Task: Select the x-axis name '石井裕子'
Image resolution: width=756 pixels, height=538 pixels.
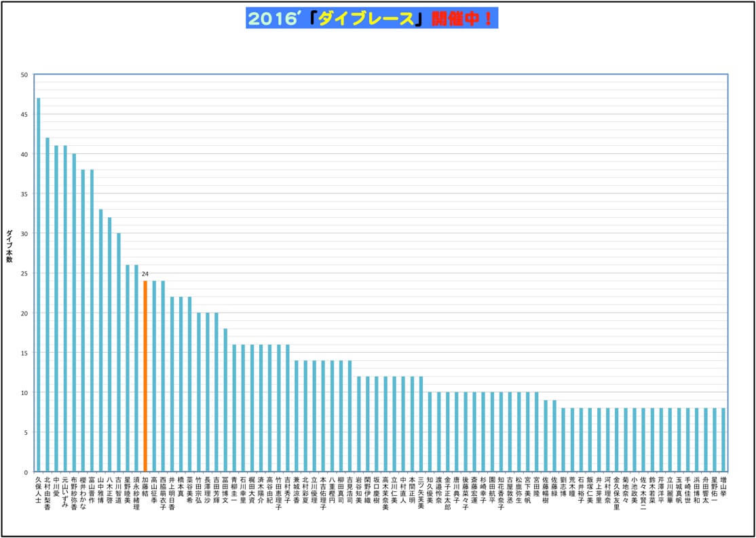Action: point(581,489)
